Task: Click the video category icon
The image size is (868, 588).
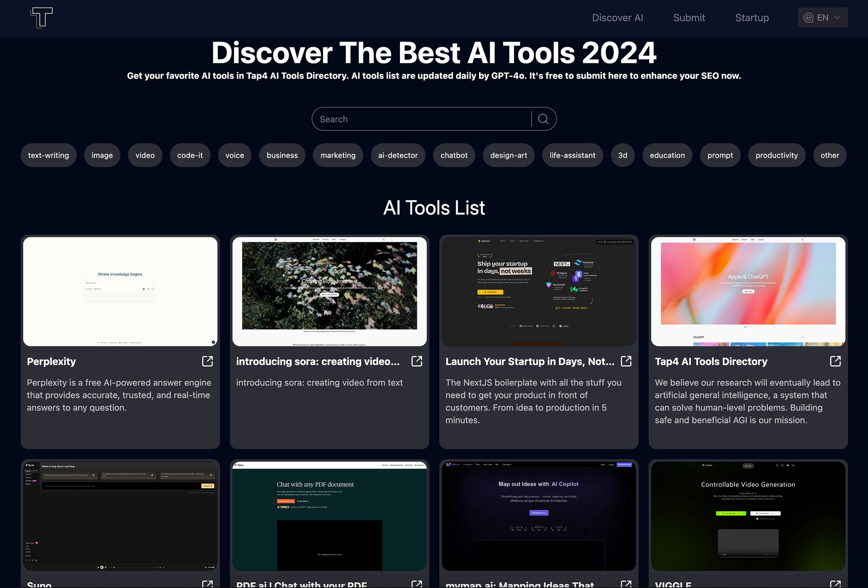Action: tap(145, 155)
